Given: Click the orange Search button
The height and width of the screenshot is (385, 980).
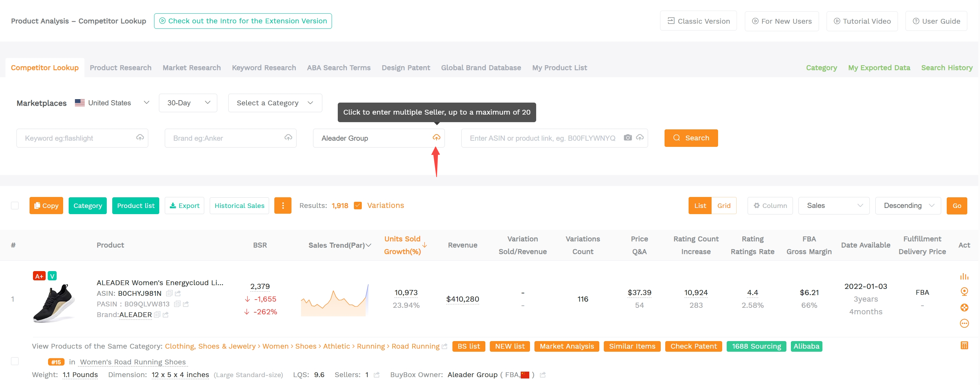Looking at the screenshot, I should (691, 138).
